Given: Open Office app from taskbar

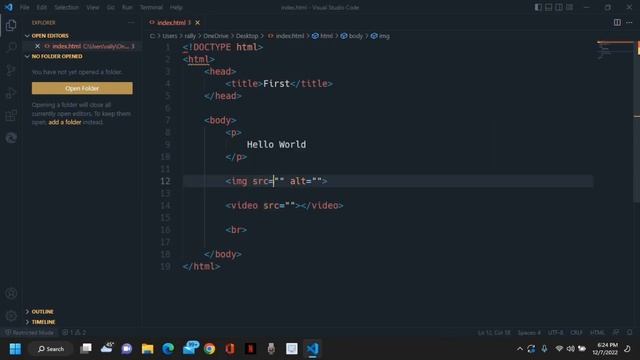Looking at the screenshot, I should tap(230, 349).
